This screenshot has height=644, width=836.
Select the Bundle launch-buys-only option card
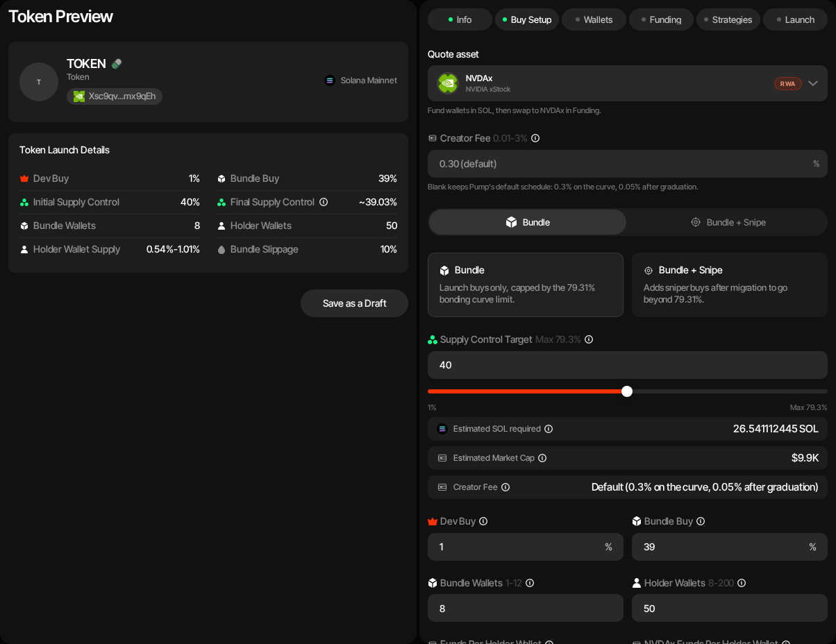[x=526, y=285]
